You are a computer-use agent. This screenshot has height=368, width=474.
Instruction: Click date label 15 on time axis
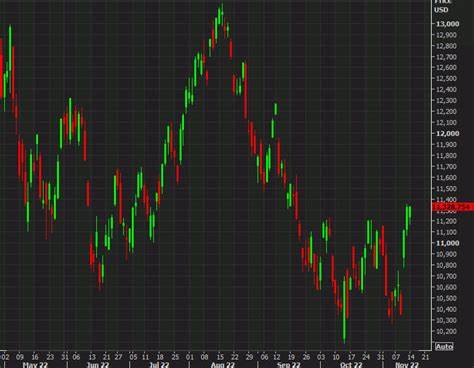pyautogui.click(x=220, y=357)
